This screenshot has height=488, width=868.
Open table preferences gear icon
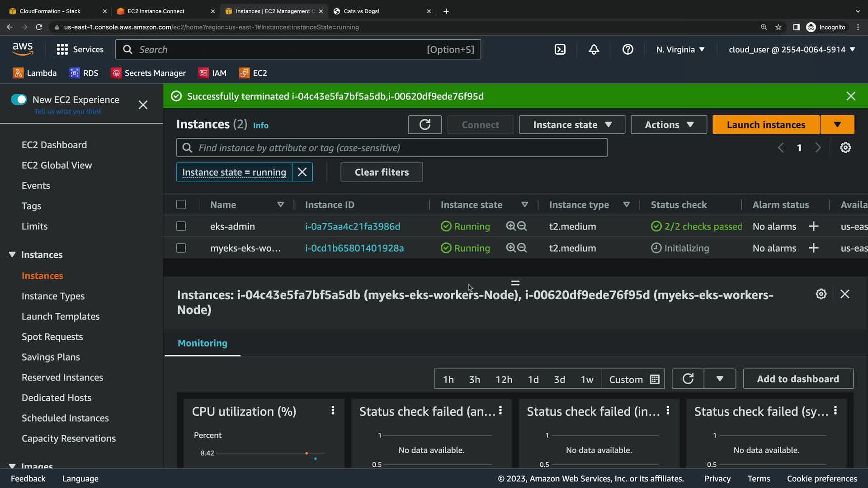[845, 148]
